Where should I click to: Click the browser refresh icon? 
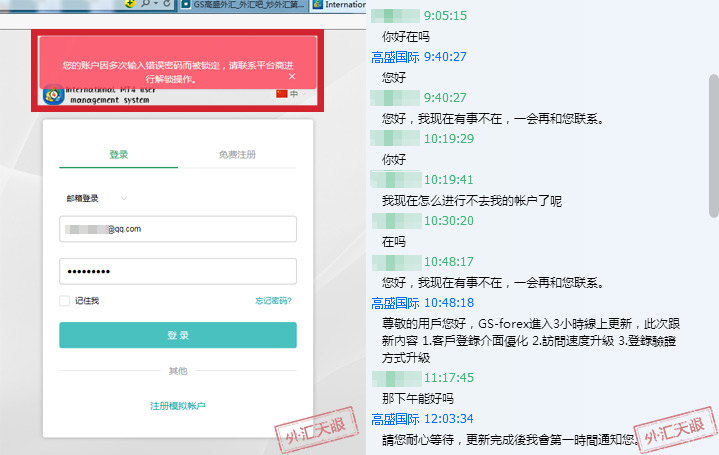coord(167,4)
